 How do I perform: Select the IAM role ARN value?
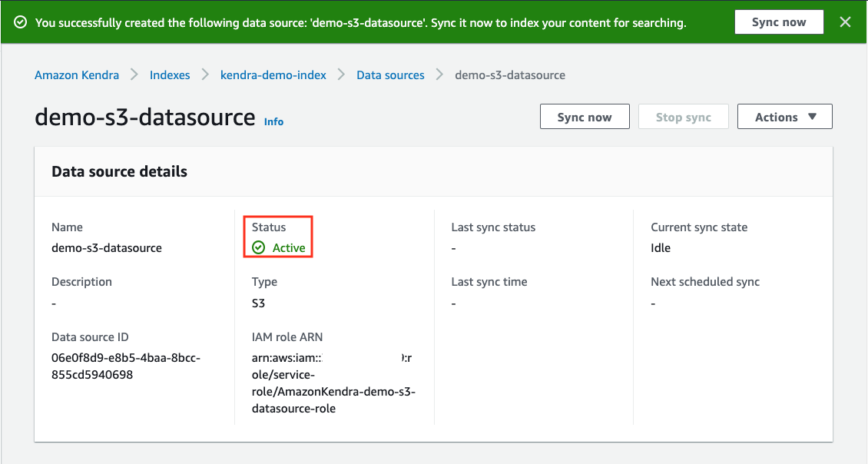(334, 383)
